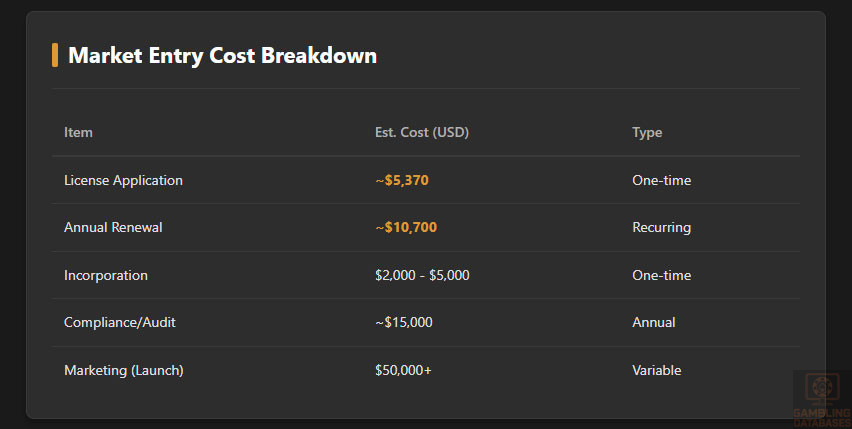Click the Variable type cell
This screenshot has height=429, width=852.
point(656,370)
